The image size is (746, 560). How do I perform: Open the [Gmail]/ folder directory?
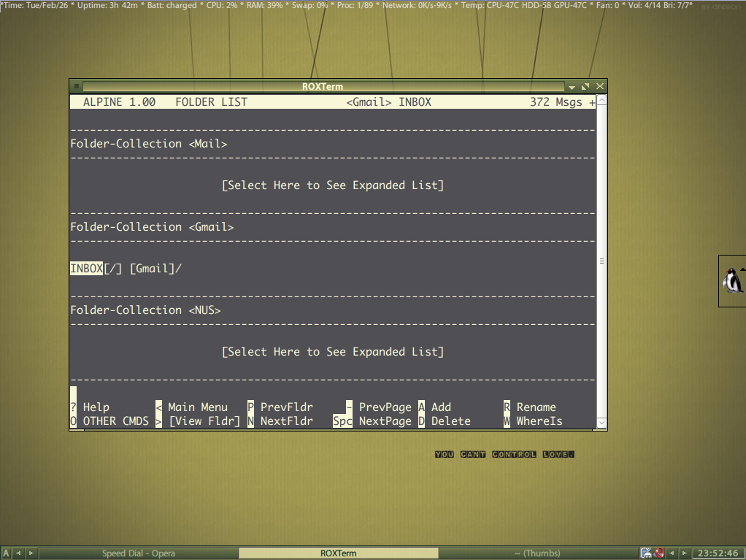pos(155,269)
